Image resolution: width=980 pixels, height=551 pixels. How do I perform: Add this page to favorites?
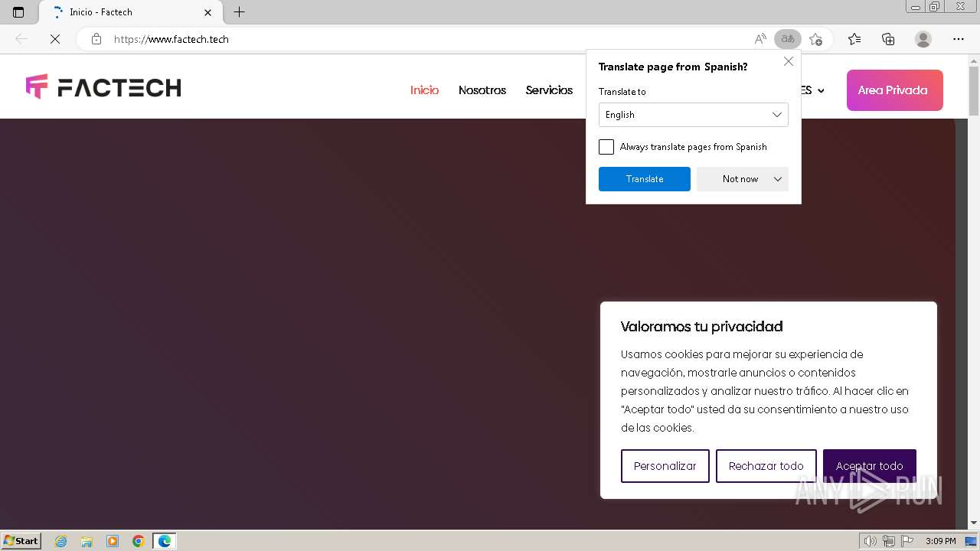click(x=816, y=39)
